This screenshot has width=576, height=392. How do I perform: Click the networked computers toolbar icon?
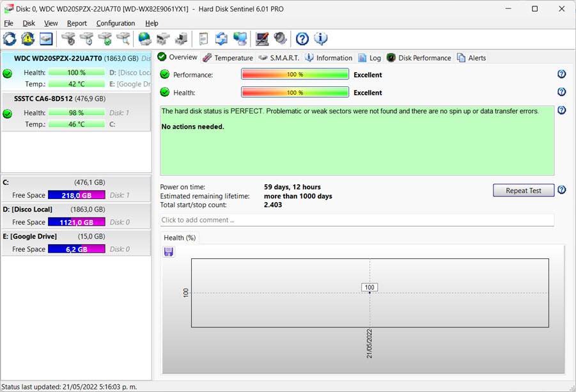coord(240,38)
